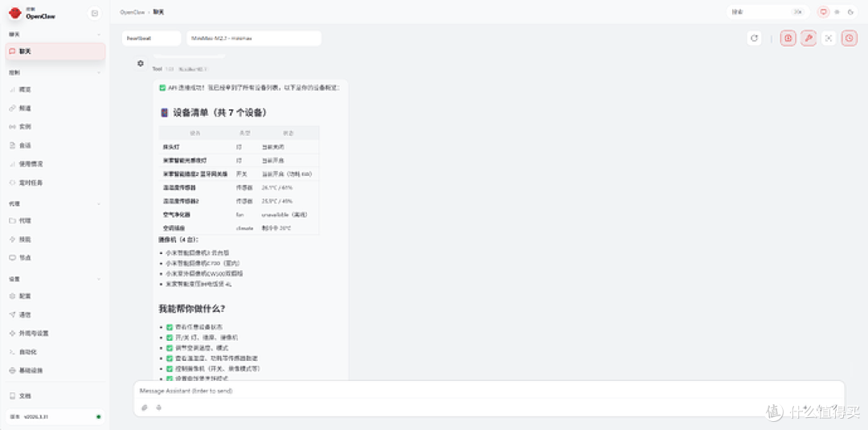View the 使用情况 usage page
This screenshot has height=430, width=868.
(x=55, y=164)
